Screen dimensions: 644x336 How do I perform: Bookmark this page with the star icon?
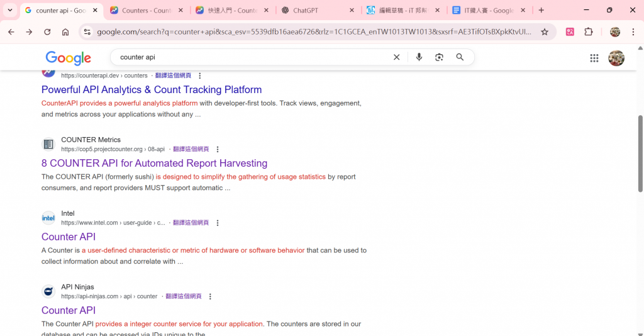[545, 32]
